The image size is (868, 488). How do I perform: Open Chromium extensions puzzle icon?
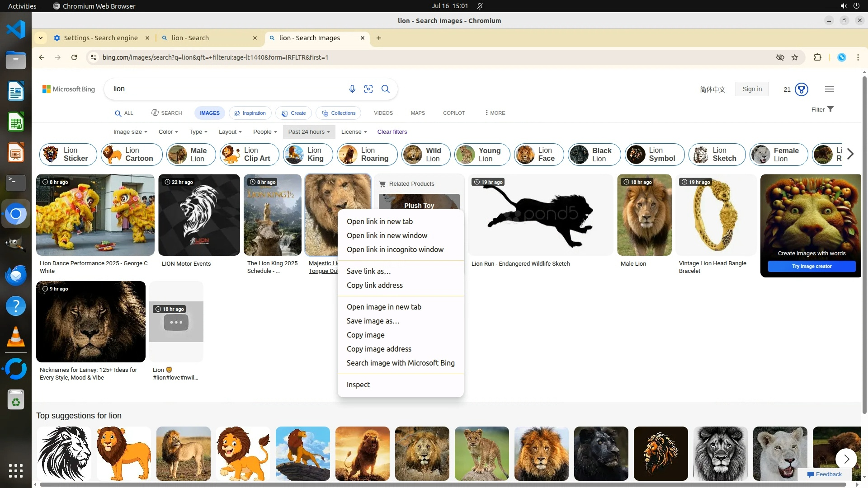pyautogui.click(x=817, y=57)
